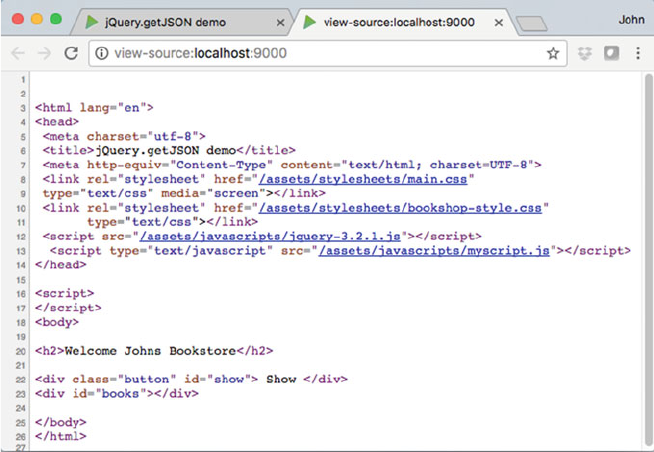Viewport: 654px width, 452px height.
Task: Click the 'Show' button div source line
Action: (x=191, y=379)
